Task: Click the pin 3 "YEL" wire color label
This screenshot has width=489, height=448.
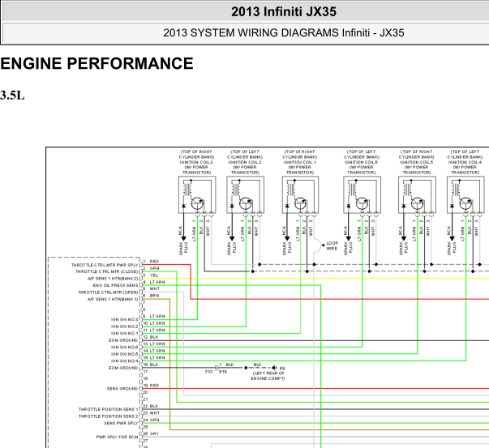Action: tap(154, 275)
